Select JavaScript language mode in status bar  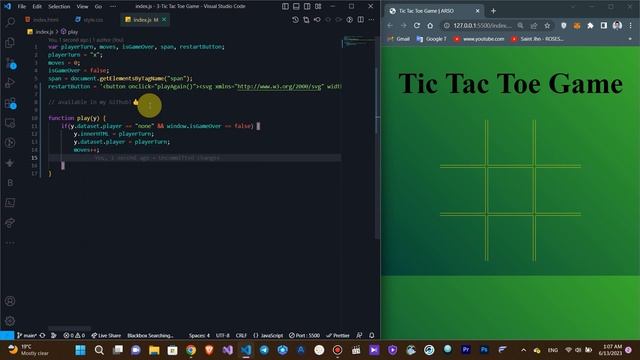tap(268, 336)
